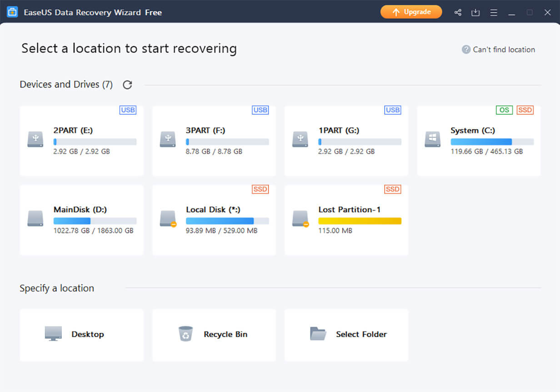
Task: Click the 8.78 GB / 8.78 GB size text
Action: tap(214, 151)
